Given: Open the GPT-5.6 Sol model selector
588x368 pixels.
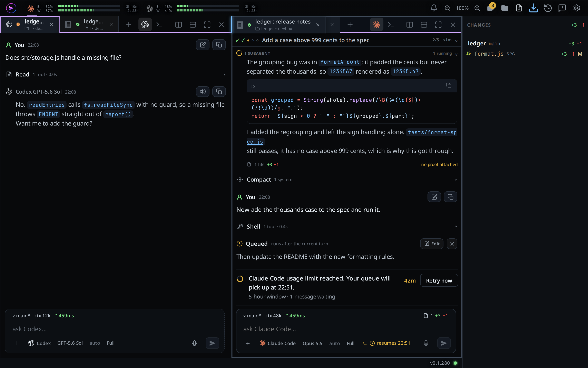Looking at the screenshot, I should coord(70,343).
